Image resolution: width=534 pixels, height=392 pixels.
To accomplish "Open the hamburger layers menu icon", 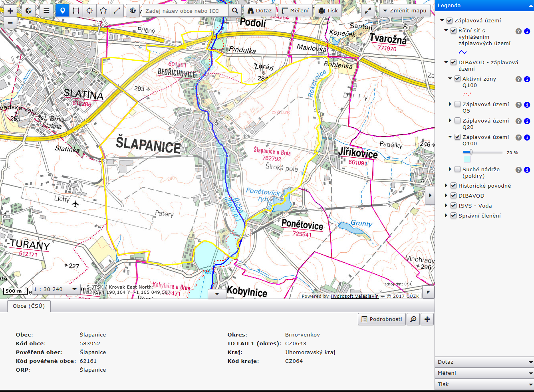I will click(46, 11).
